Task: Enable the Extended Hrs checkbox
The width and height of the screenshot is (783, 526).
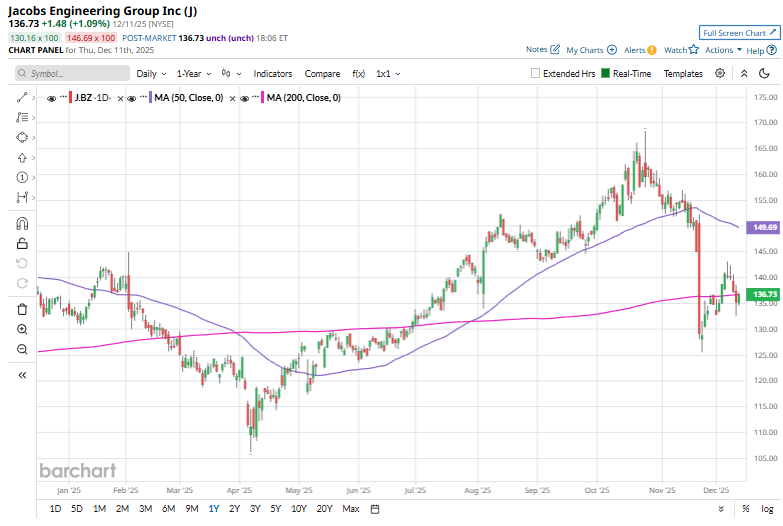Action: 536,74
